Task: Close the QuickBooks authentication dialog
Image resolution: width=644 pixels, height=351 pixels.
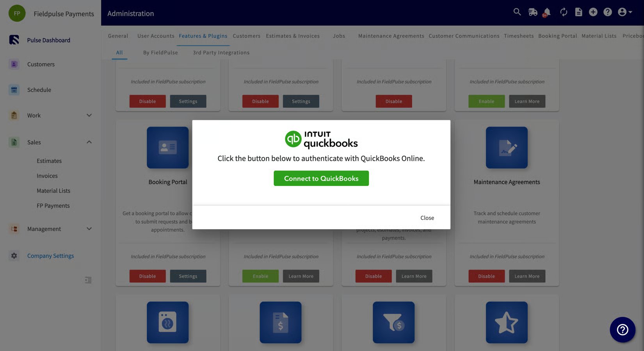Action: click(427, 218)
